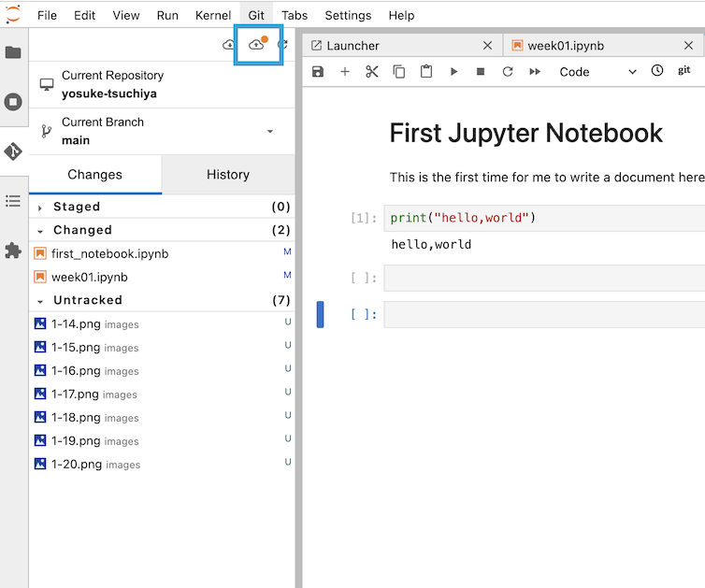Run the selected cell with play icon
Viewport: 705px width, 588px height.
pos(453,71)
